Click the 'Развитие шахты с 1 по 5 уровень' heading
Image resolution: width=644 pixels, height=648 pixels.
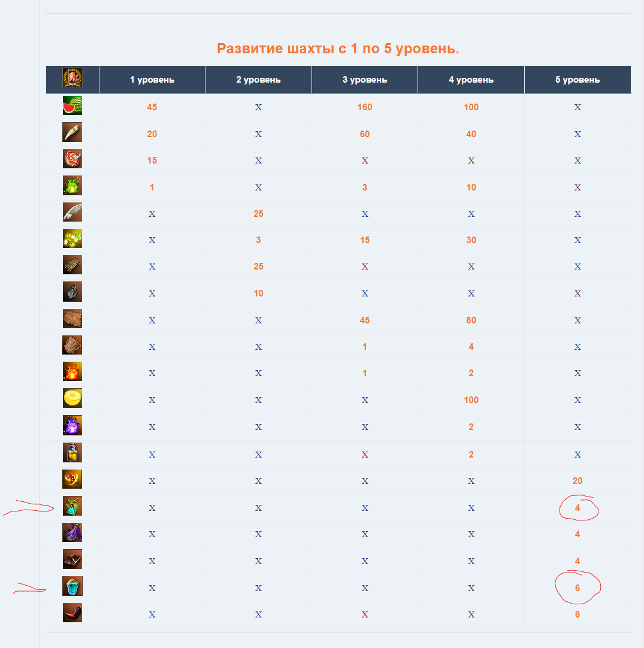(338, 49)
